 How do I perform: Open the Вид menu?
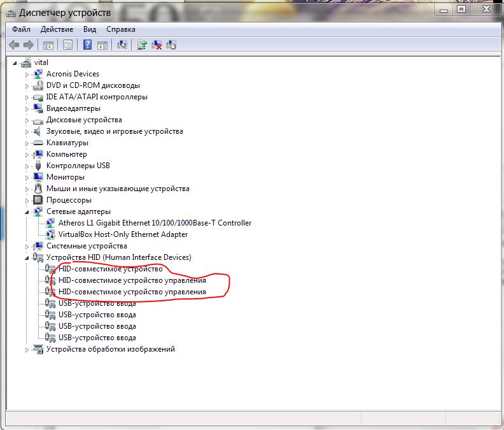pos(90,29)
